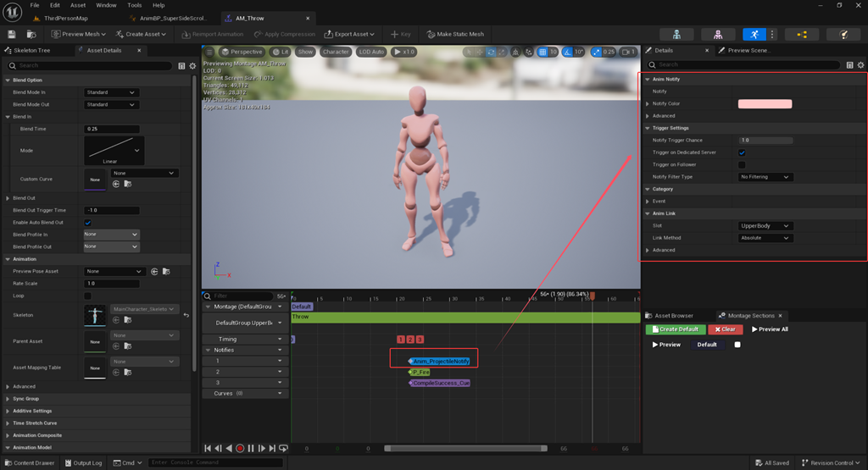The width and height of the screenshot is (868, 470).
Task: Toggle scale snapping in viewport
Action: pyautogui.click(x=596, y=52)
